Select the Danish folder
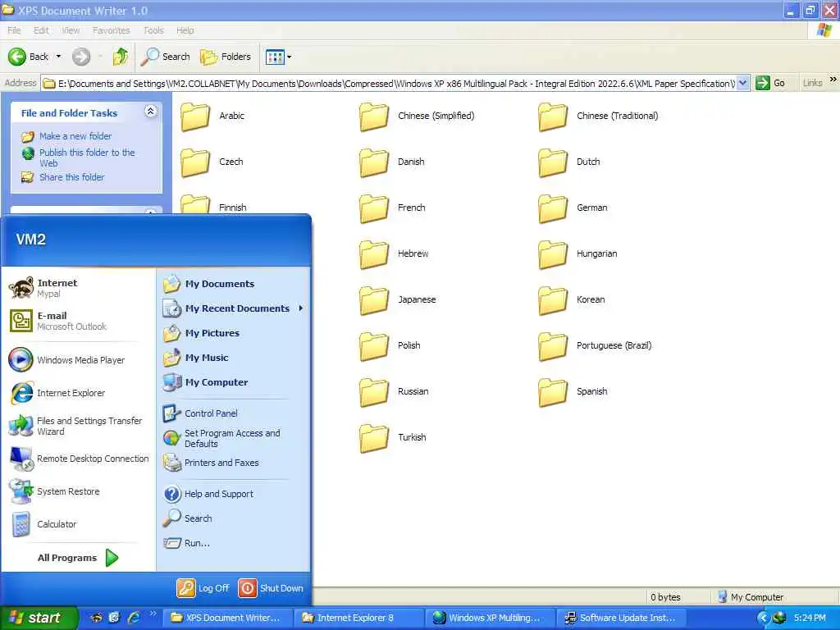840x630 pixels. [392, 162]
